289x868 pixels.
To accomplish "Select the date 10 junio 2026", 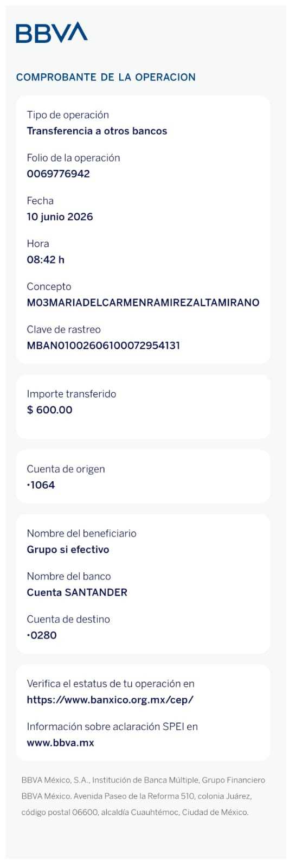I will (x=60, y=217).
